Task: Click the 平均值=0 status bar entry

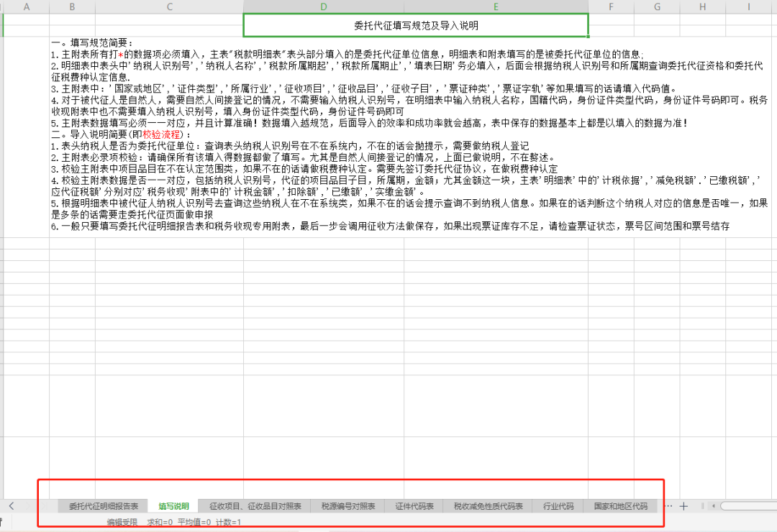Action: click(x=194, y=522)
